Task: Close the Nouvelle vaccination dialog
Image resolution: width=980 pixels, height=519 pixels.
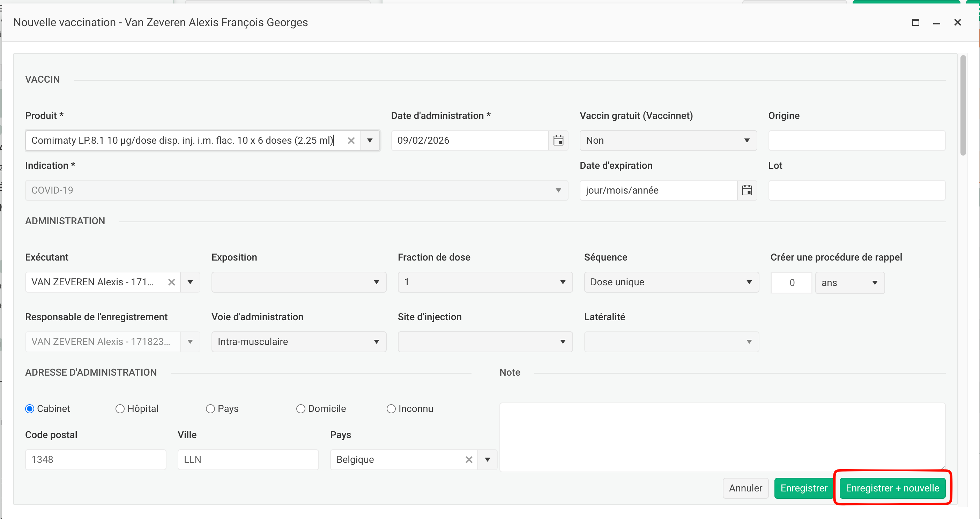Action: click(x=958, y=22)
